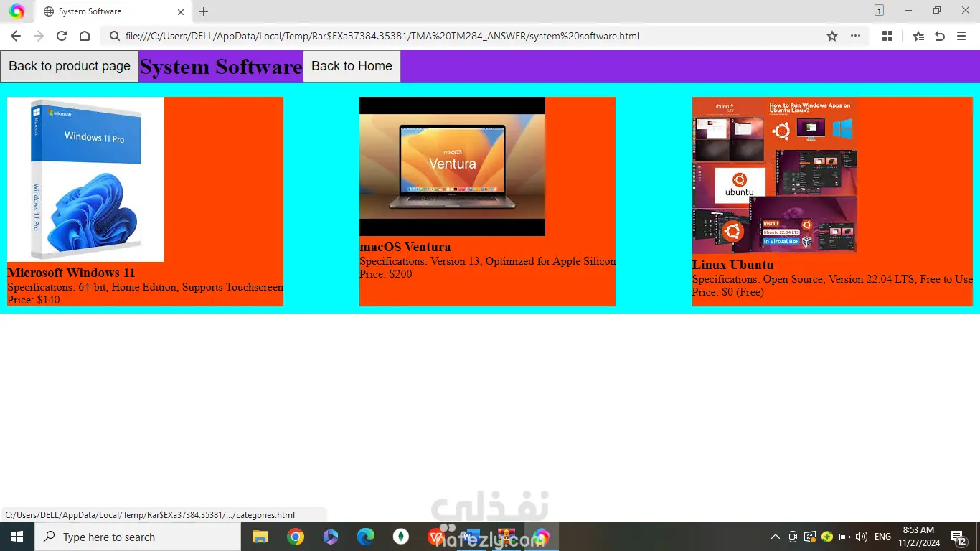The image size is (980, 551).
Task: Show hidden system tray icons
Action: 776,537
